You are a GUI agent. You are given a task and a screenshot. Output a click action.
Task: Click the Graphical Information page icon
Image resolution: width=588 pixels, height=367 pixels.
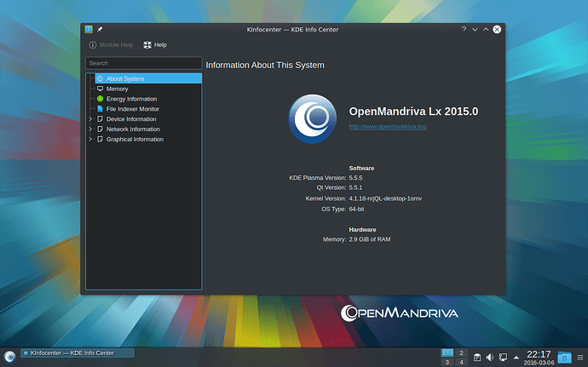point(100,139)
